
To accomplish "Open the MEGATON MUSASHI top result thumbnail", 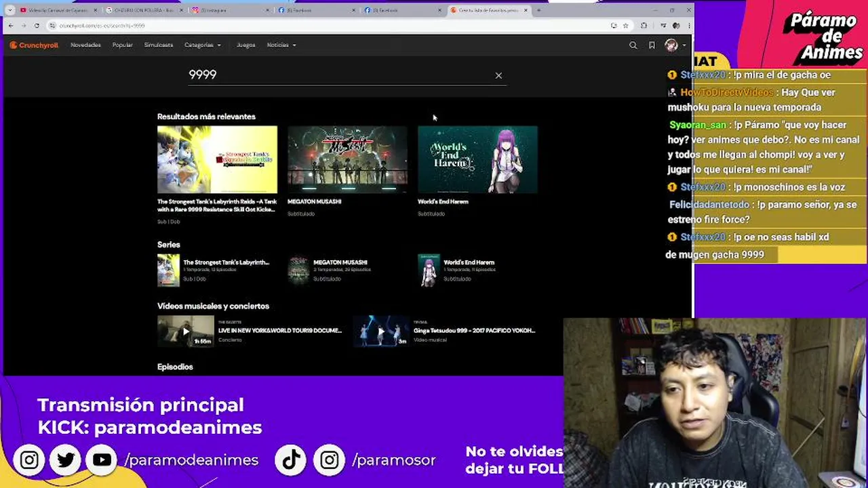I will (347, 159).
